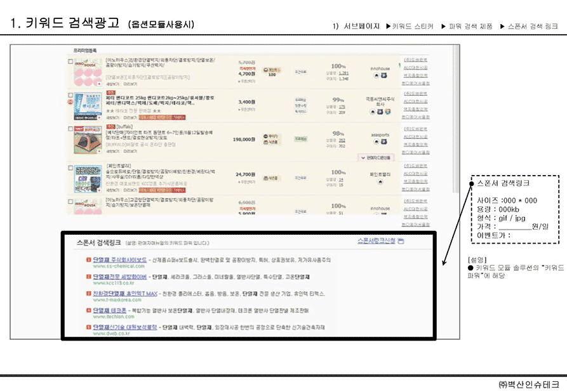Click the seller grade icons under innohouse first row
567x392 pixels.
click(x=380, y=75)
